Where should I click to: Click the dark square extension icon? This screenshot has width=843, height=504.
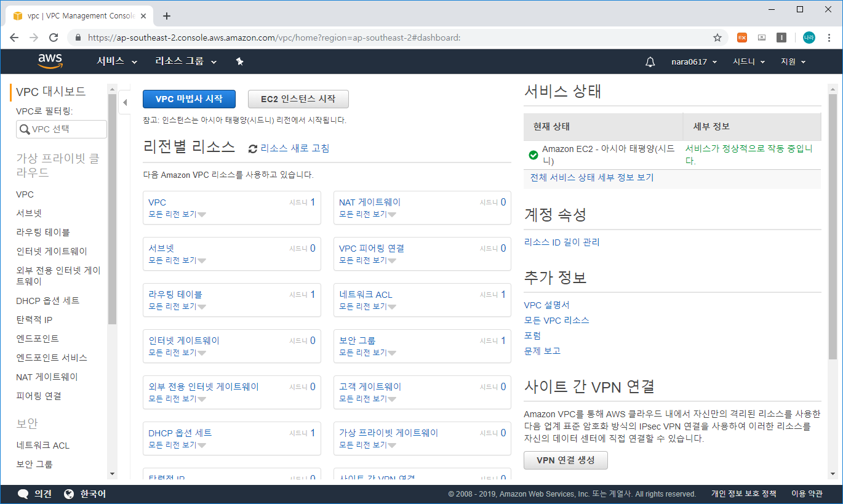click(781, 38)
